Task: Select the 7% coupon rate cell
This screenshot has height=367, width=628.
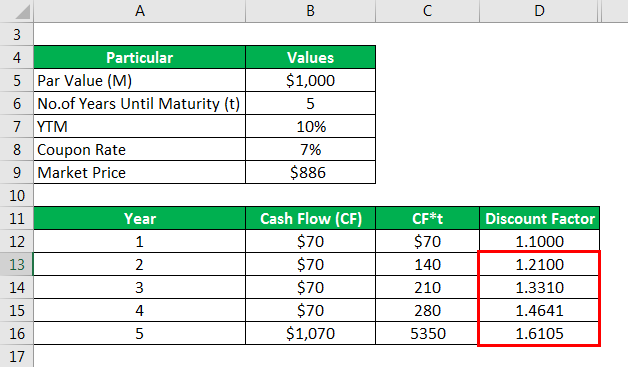Action: click(310, 149)
